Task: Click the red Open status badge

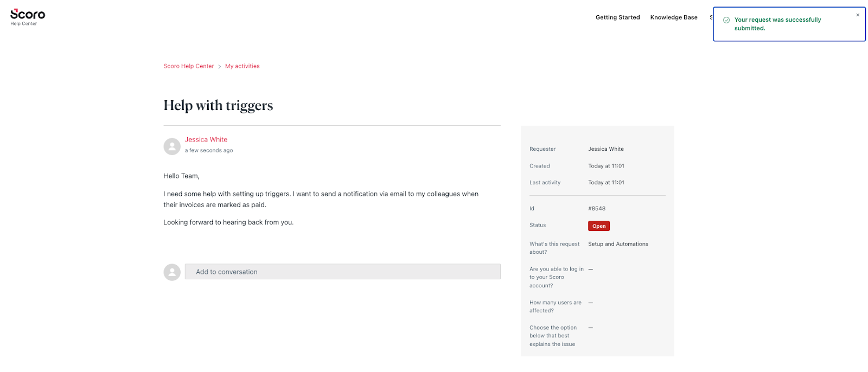Action: pyautogui.click(x=599, y=226)
